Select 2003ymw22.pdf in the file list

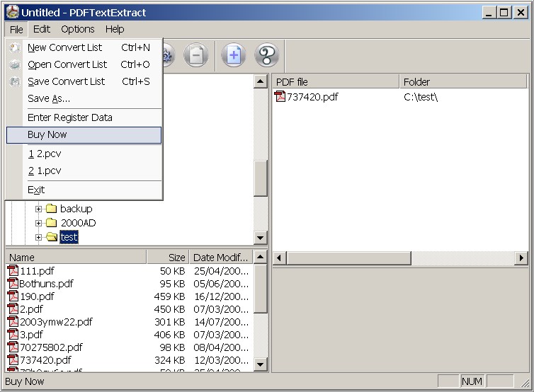tap(56, 322)
